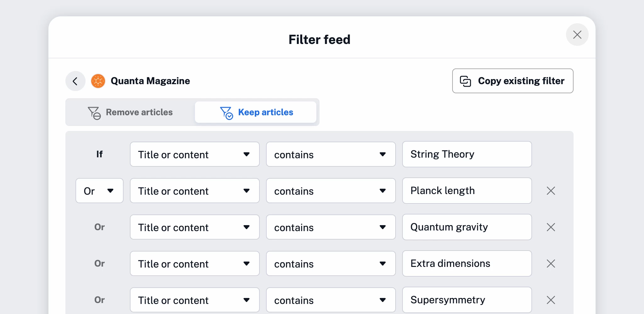Viewport: 644px width, 314px height.
Task: Edit the Planck length keyword field
Action: (x=467, y=191)
